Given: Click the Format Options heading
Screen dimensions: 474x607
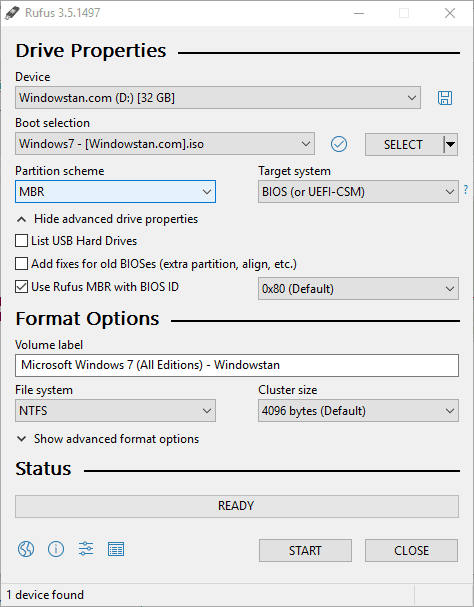Looking at the screenshot, I should click(x=88, y=319).
